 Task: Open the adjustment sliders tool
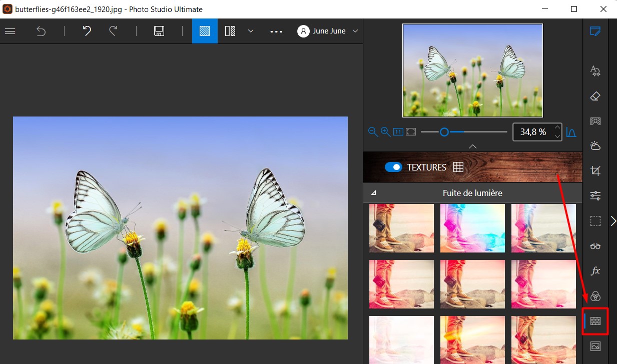(x=595, y=195)
